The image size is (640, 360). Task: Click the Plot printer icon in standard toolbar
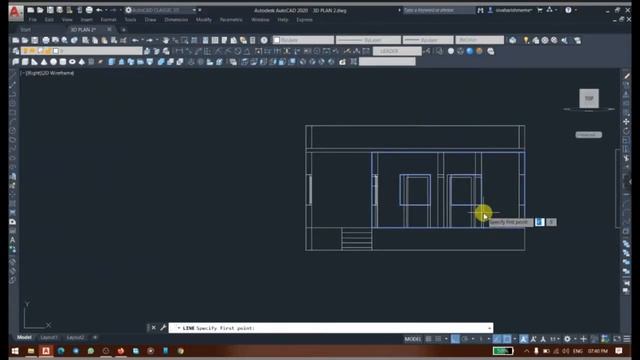click(46, 40)
